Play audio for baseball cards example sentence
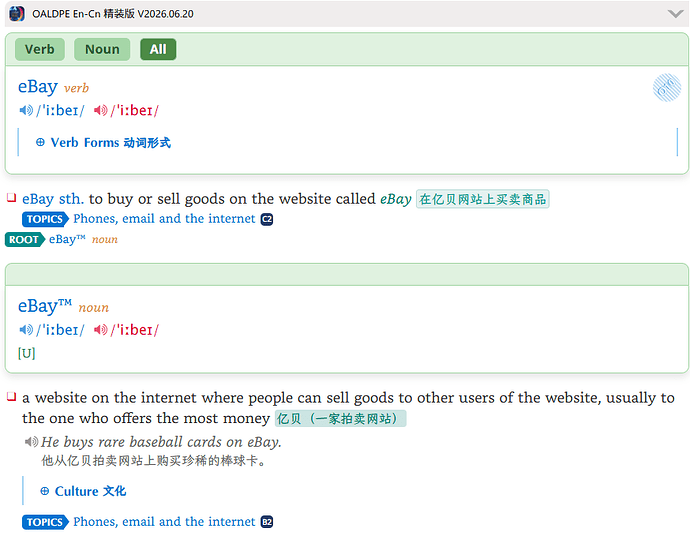 pos(31,441)
